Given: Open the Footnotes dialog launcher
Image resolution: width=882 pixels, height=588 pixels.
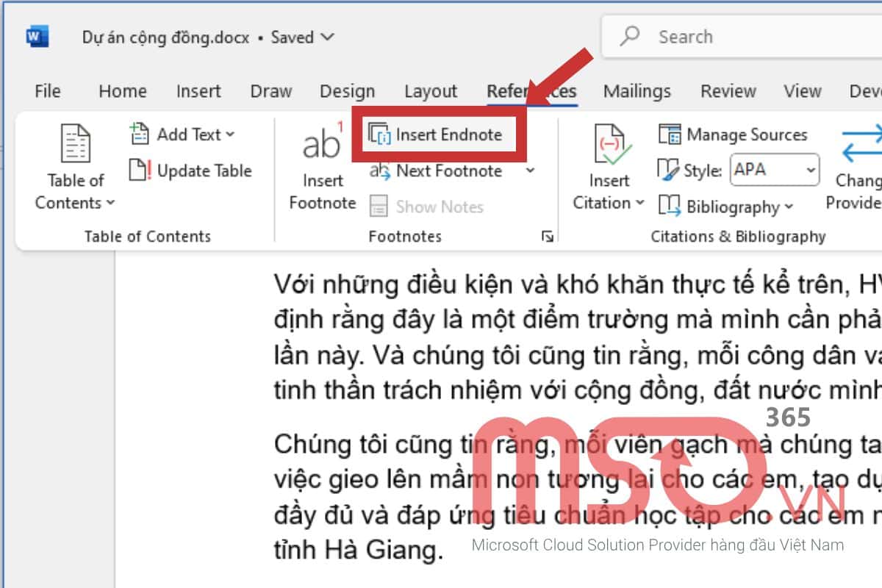Looking at the screenshot, I should (547, 236).
